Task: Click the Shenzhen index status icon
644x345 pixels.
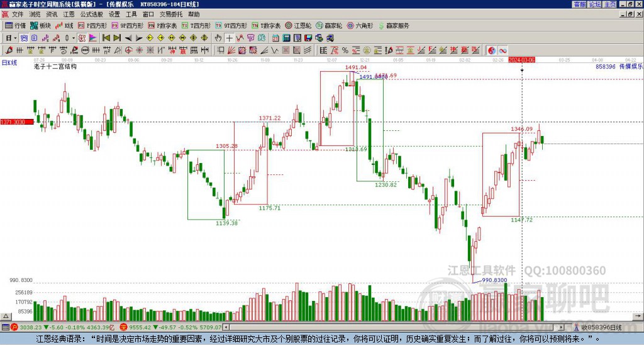Action: click(124, 327)
